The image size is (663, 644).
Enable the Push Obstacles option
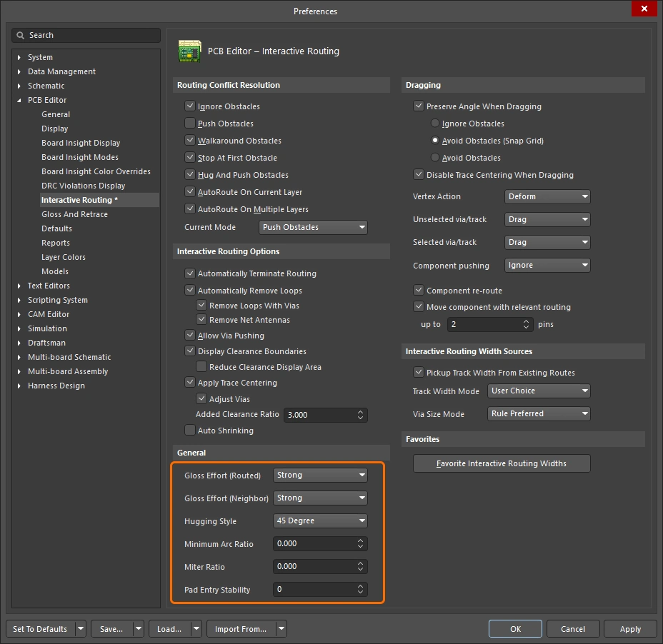click(191, 124)
